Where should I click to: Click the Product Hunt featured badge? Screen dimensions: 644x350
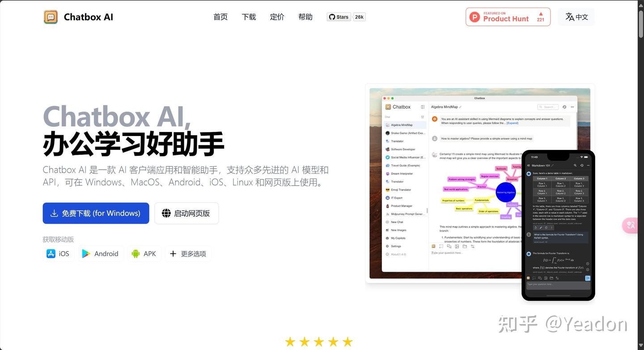click(508, 17)
